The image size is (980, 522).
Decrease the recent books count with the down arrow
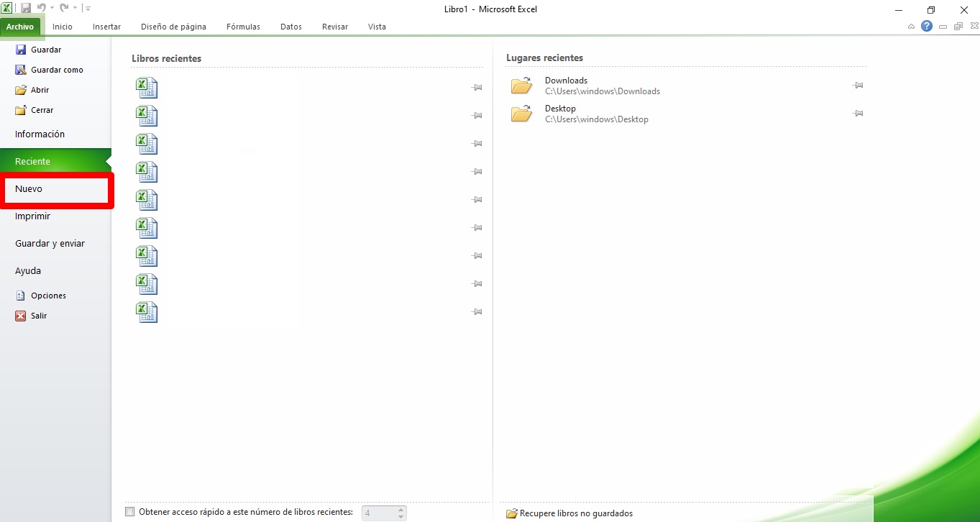(x=402, y=517)
